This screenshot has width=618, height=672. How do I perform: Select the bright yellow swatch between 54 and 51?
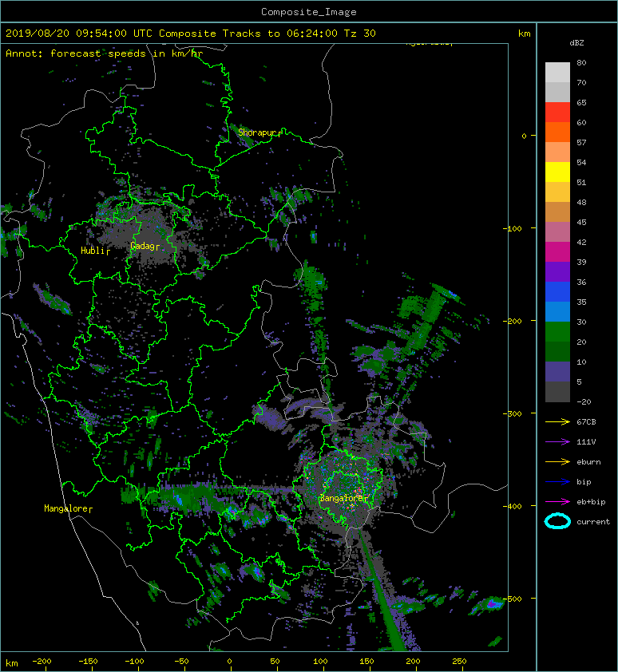coord(557,172)
